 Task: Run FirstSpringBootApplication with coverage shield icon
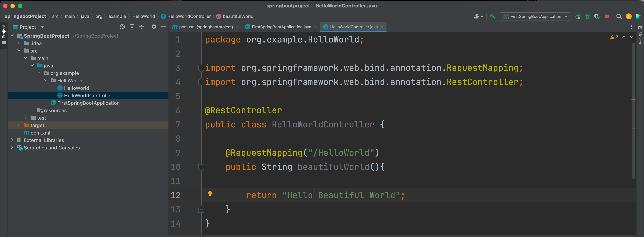(597, 17)
